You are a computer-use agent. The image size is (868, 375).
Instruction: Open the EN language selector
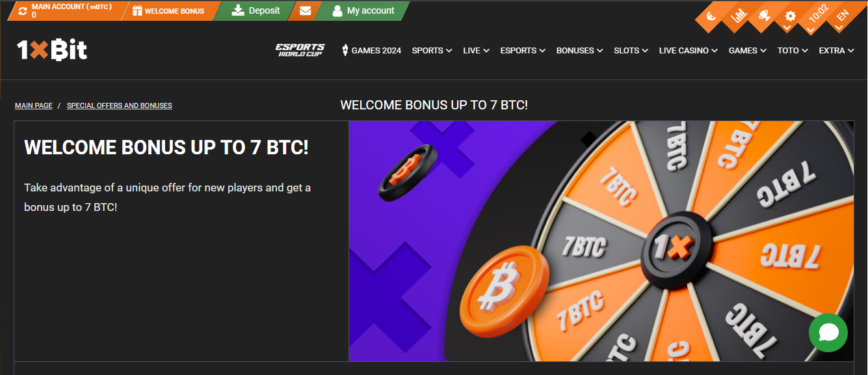(843, 17)
